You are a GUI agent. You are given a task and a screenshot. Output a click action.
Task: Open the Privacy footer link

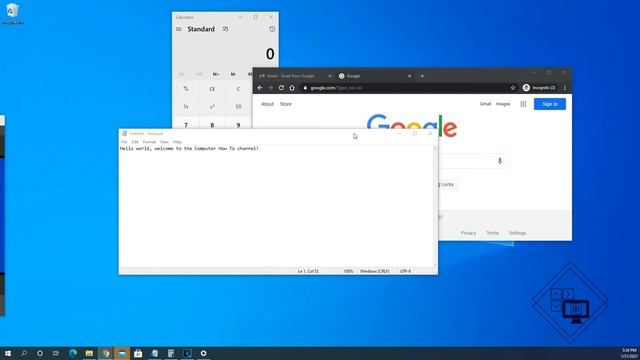pos(469,233)
